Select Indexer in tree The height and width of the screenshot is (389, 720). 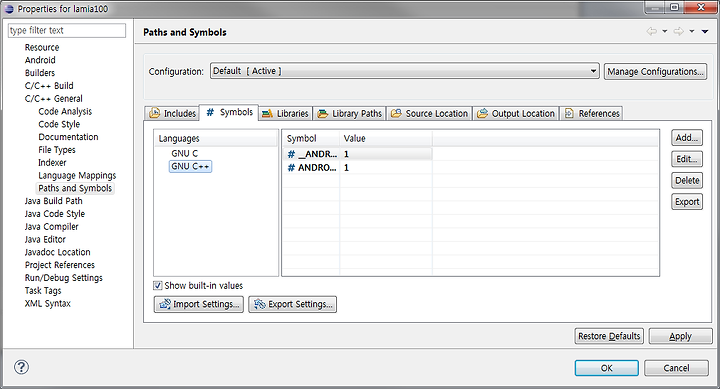(52, 163)
